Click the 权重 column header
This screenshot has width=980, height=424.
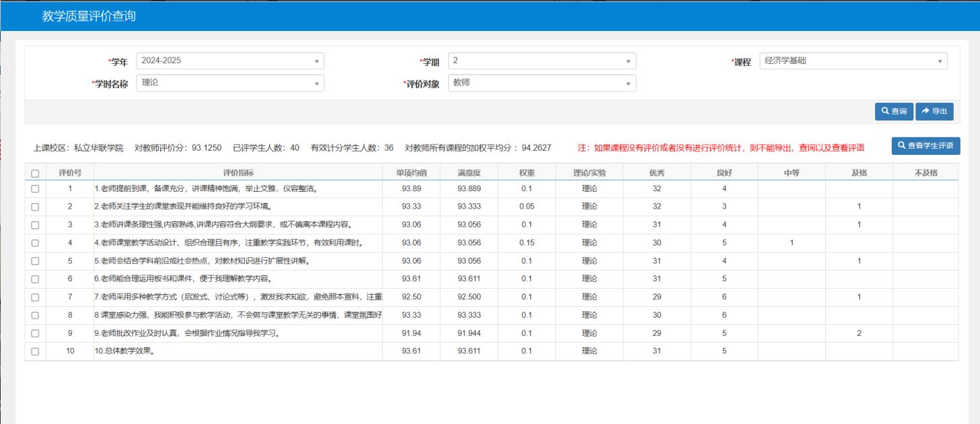tap(526, 172)
